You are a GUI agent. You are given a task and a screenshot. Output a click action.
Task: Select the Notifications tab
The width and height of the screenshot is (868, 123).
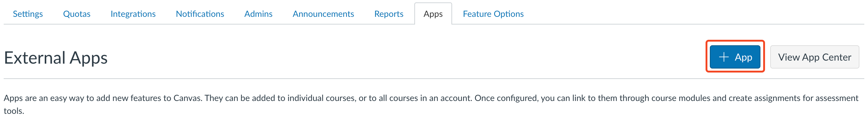(x=200, y=14)
